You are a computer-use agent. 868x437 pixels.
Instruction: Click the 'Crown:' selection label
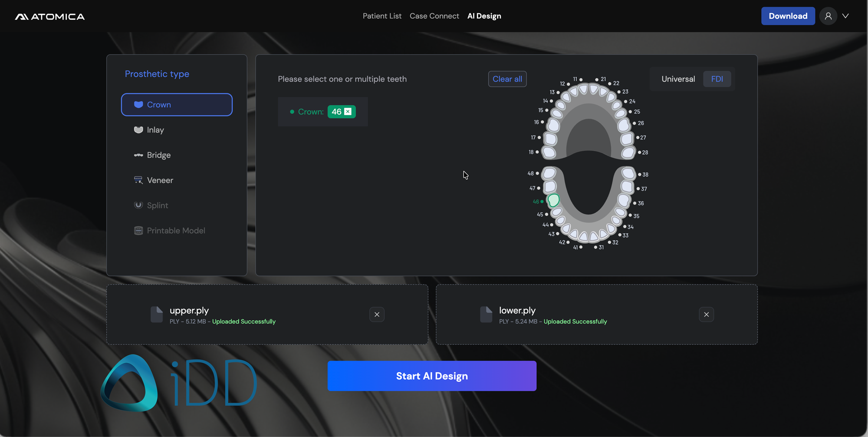click(x=311, y=112)
